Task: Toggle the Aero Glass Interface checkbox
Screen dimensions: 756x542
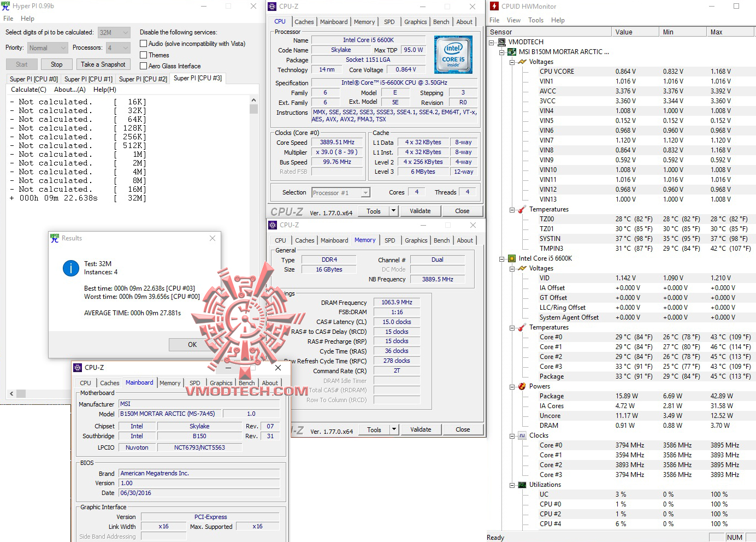Action: [143, 66]
